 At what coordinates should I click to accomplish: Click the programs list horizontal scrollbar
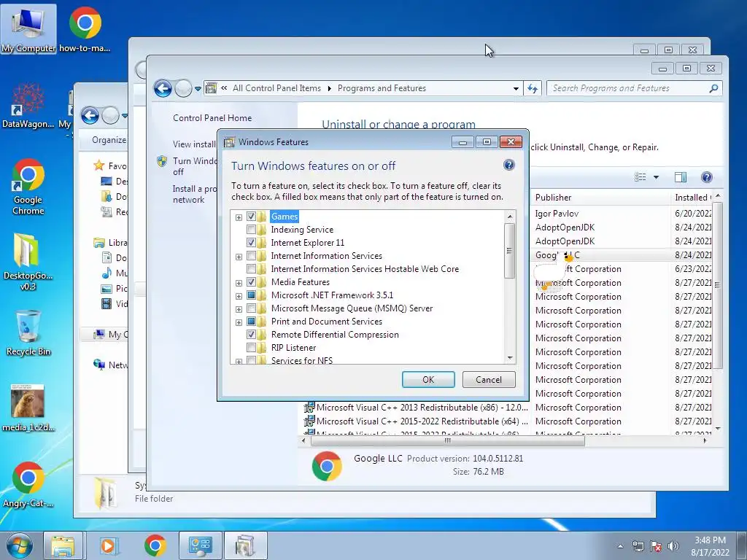pyautogui.click(x=447, y=441)
